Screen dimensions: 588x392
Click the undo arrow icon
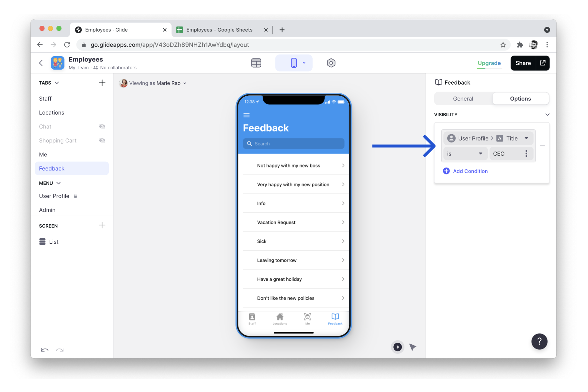pos(44,350)
